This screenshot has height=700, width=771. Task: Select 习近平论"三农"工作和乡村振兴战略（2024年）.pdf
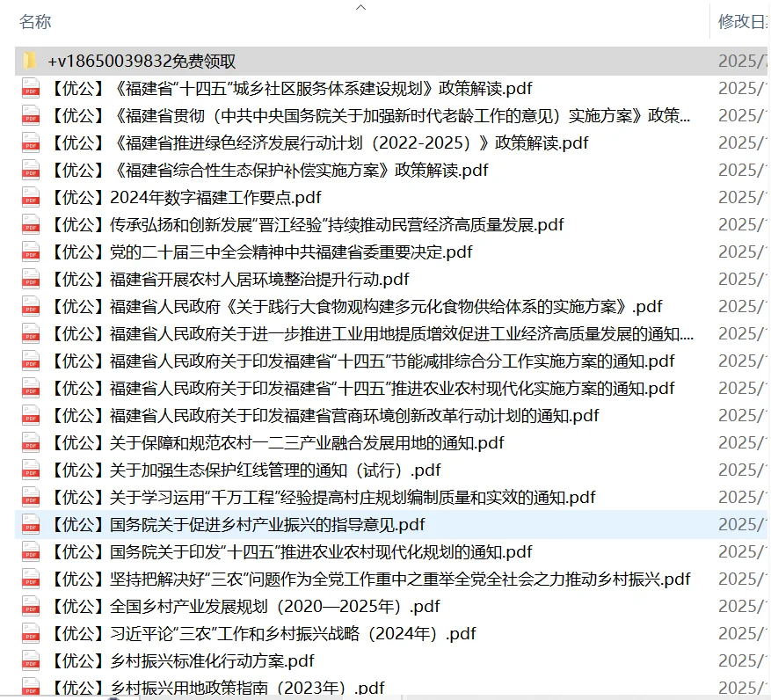coord(264,634)
